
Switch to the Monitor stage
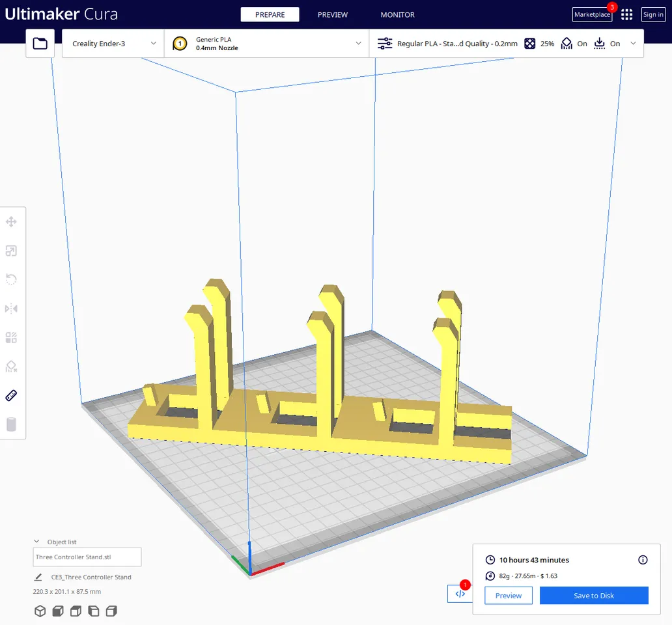pyautogui.click(x=398, y=14)
